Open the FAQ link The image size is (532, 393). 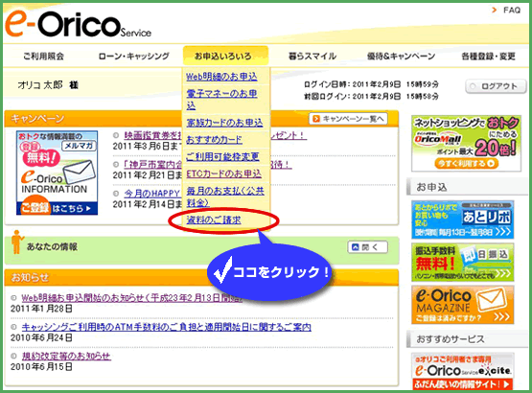click(x=512, y=11)
